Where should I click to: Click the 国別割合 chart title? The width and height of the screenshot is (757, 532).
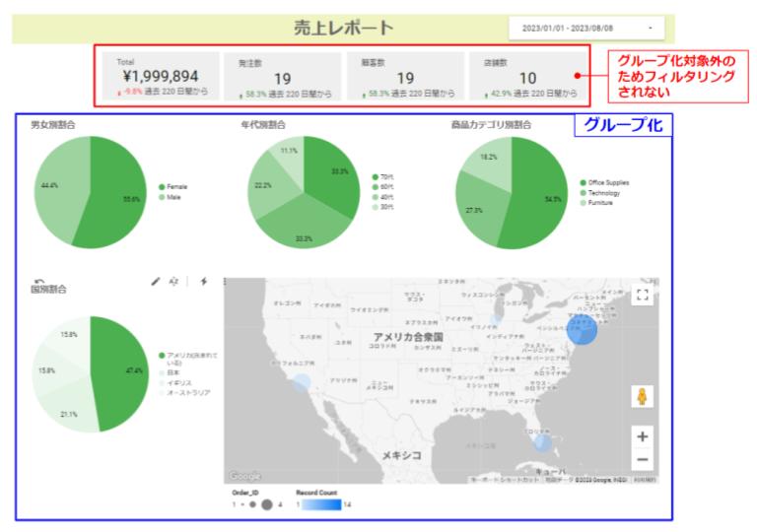pos(48,290)
